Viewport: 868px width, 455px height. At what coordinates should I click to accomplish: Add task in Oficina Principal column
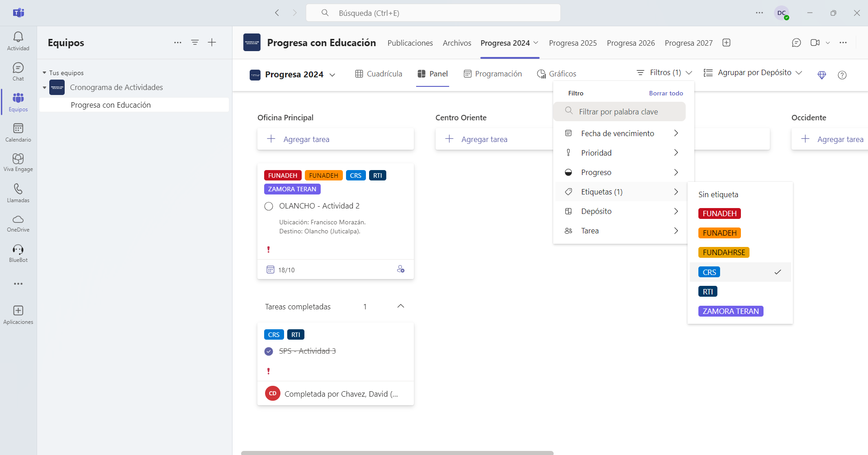336,139
